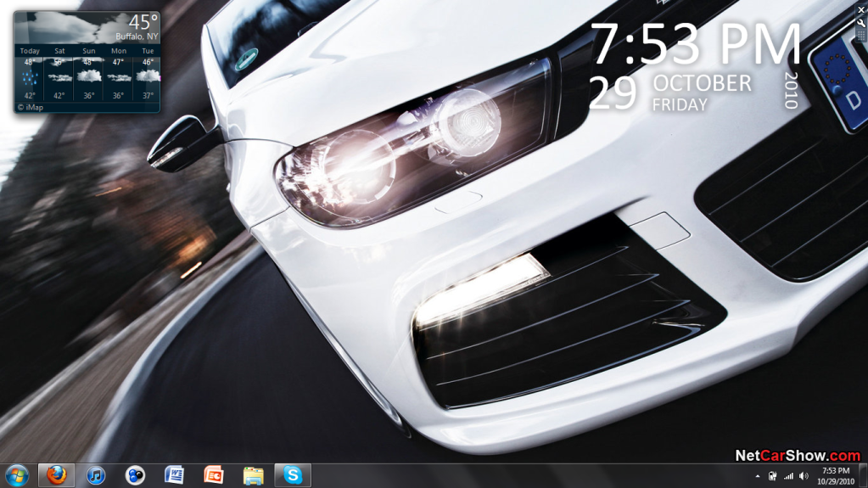Open Windows Explorer folder icon
868x488 pixels.
coord(253,476)
